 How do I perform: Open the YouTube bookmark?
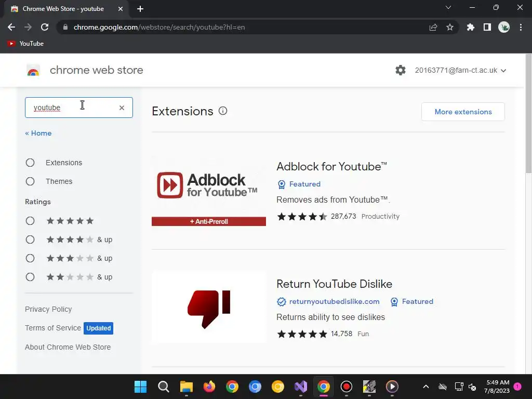[x=26, y=44]
